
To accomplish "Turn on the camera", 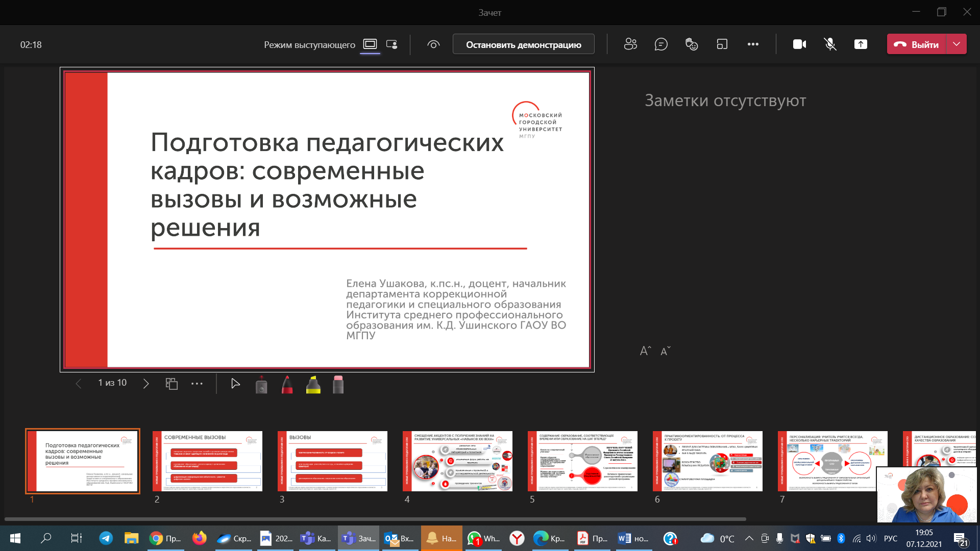I will (x=799, y=44).
